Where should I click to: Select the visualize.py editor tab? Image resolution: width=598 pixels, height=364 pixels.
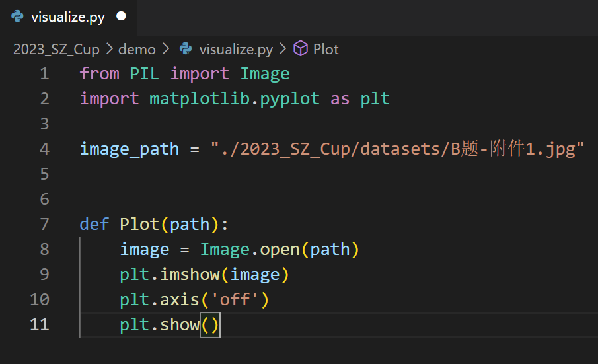point(69,17)
